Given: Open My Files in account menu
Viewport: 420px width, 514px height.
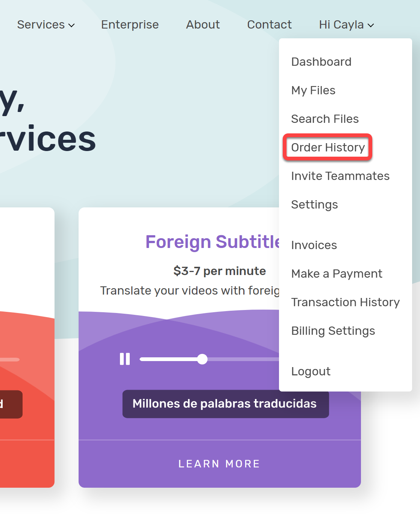Looking at the screenshot, I should (313, 90).
